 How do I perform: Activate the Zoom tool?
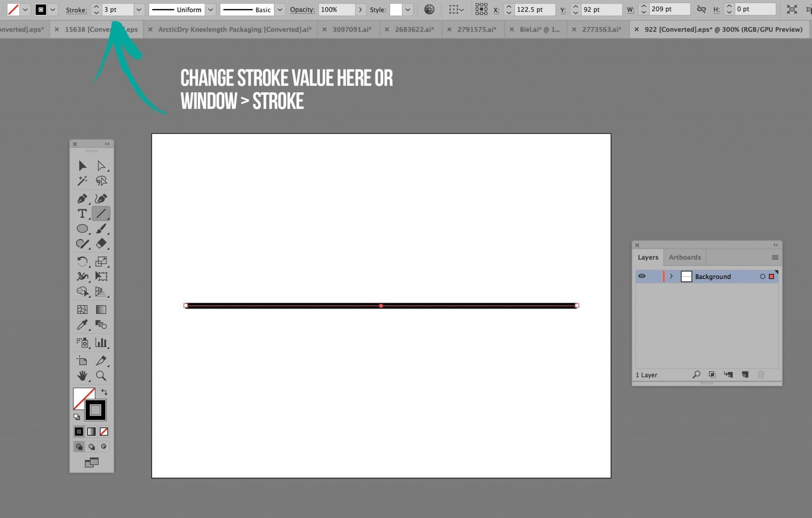point(101,375)
